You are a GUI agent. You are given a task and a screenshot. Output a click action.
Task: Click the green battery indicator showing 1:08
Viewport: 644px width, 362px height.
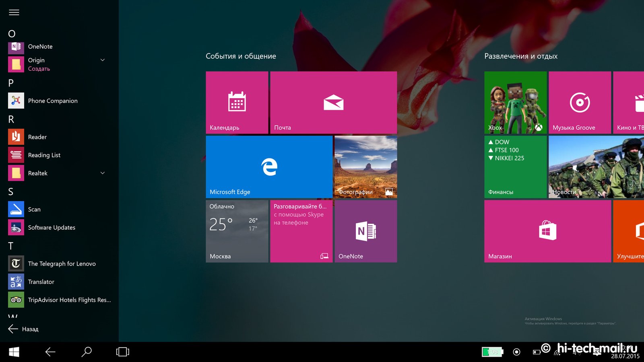coord(493,352)
